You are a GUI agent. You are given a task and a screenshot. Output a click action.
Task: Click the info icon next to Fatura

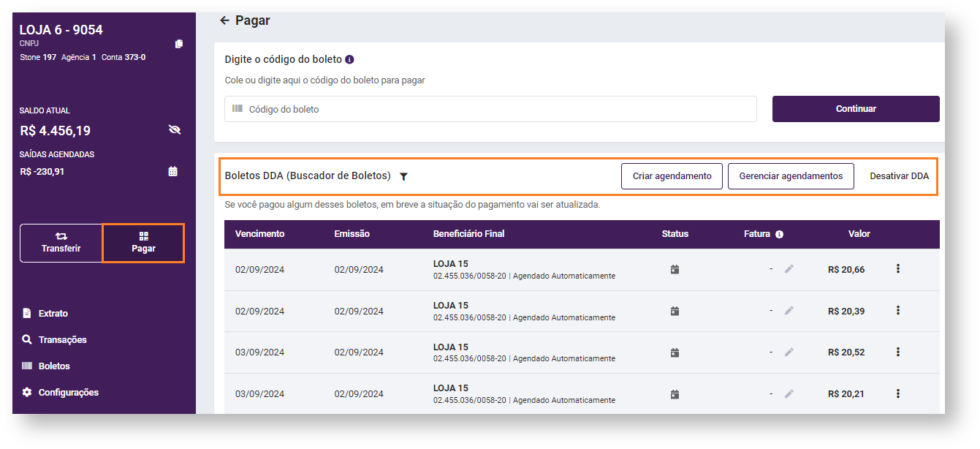779,235
